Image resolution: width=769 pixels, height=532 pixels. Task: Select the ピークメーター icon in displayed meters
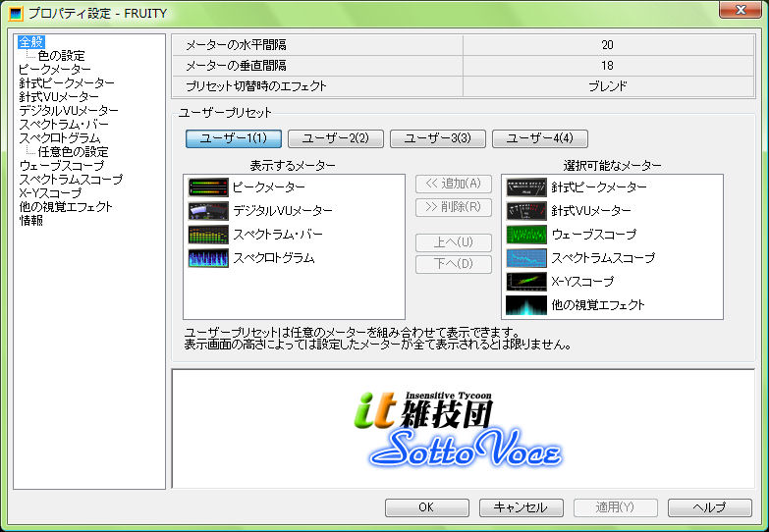pos(207,186)
